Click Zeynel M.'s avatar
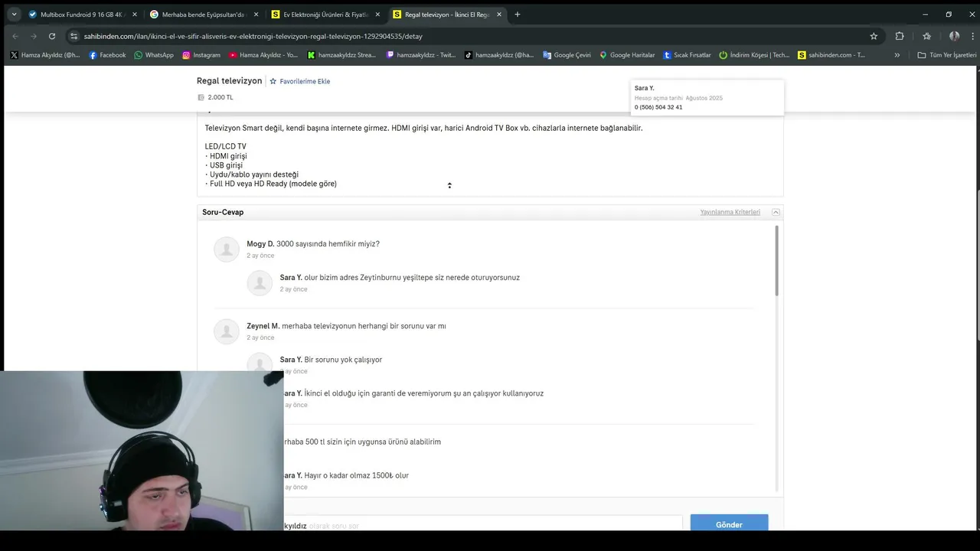This screenshot has width=980, height=551. [227, 331]
